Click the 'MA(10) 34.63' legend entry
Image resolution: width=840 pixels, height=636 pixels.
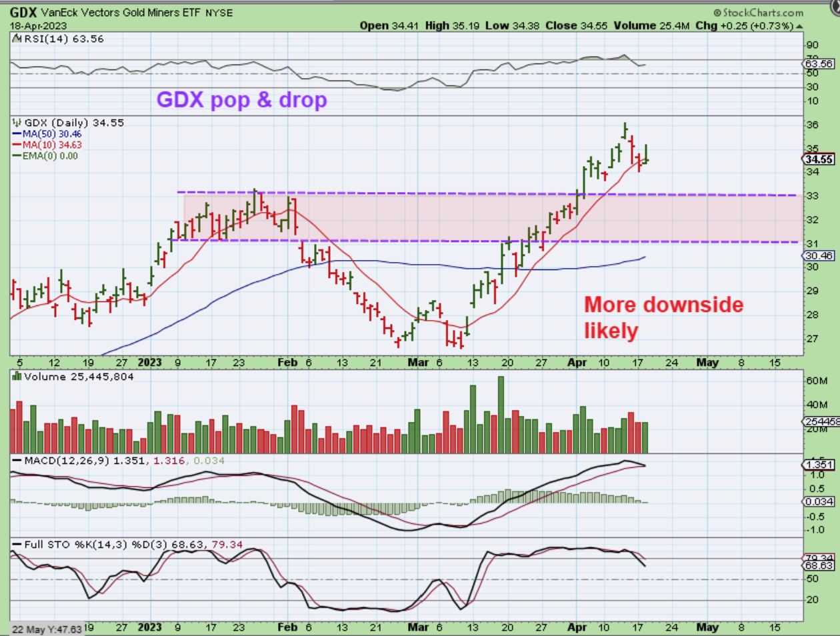click(x=52, y=145)
